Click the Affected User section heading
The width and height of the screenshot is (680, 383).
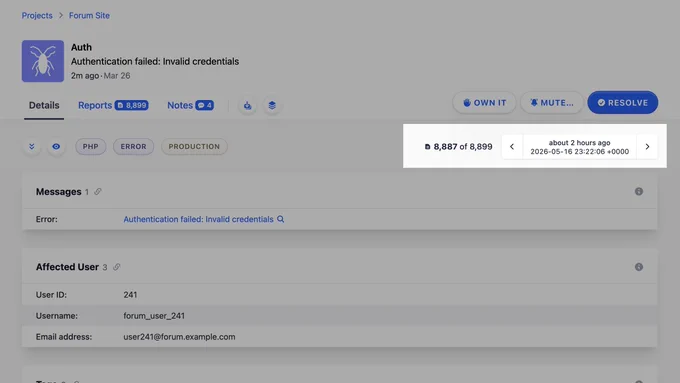pos(67,267)
